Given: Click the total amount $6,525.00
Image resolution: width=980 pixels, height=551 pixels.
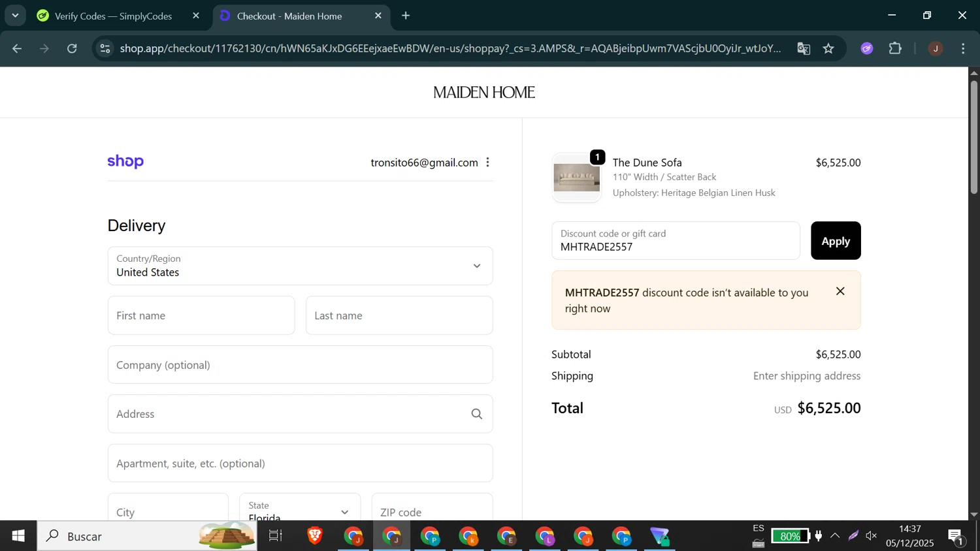Looking at the screenshot, I should [829, 408].
